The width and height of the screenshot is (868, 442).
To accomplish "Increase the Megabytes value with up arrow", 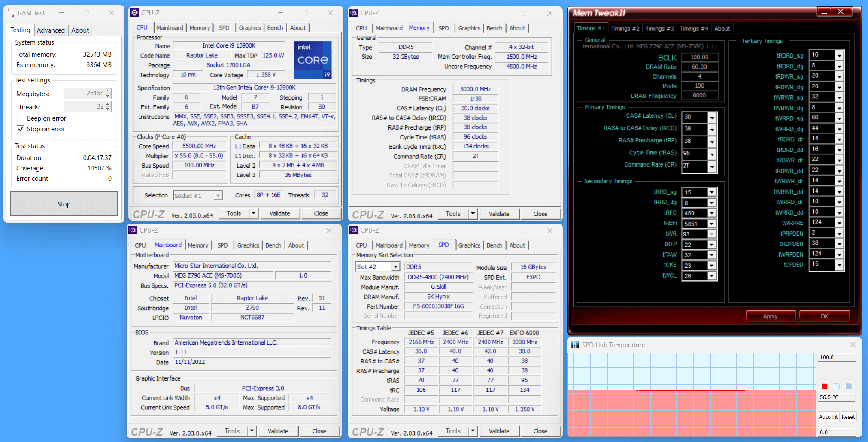I will (x=108, y=91).
